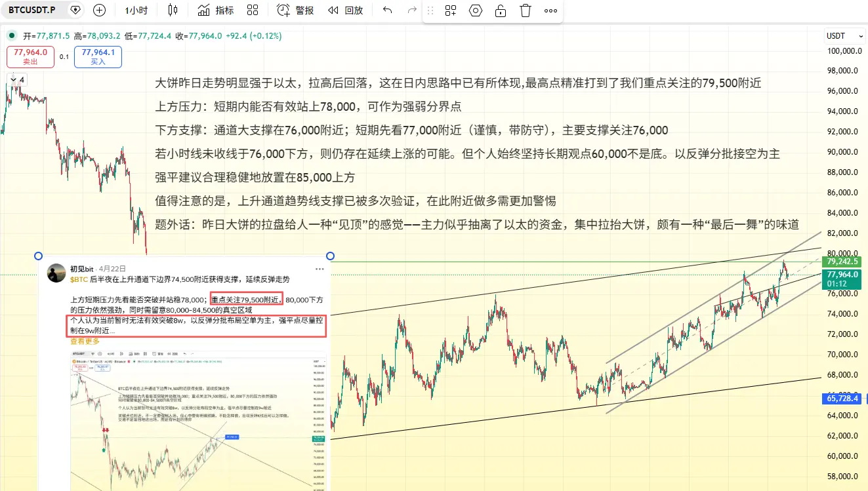Viewport: 868px width, 491px height.
Task: Click the annotation line starting 下方支撑
Action: pyautogui.click(x=411, y=130)
